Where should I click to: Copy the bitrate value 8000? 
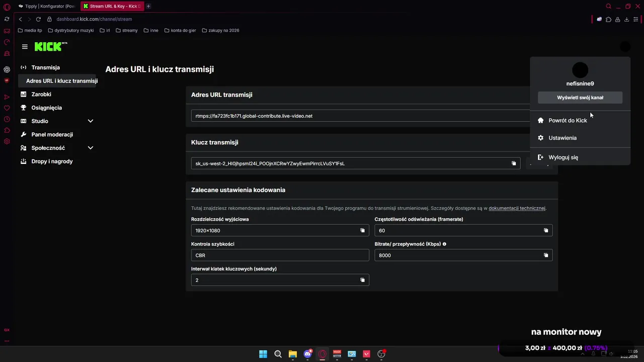[546, 255]
